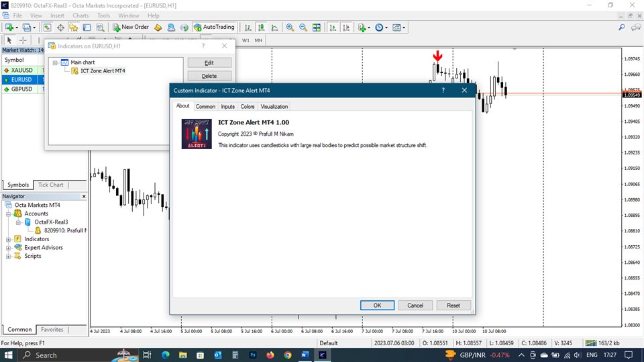
Task: Toggle the AutoTrading button
Action: pyautogui.click(x=214, y=28)
